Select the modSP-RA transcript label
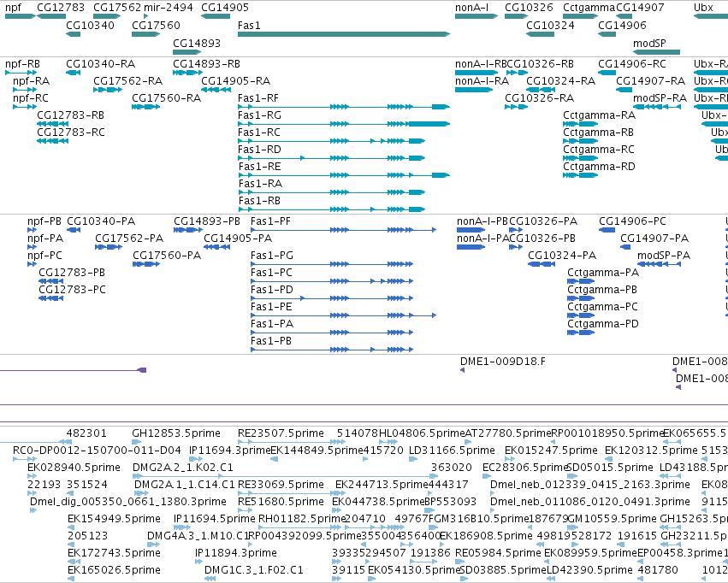 [660, 97]
